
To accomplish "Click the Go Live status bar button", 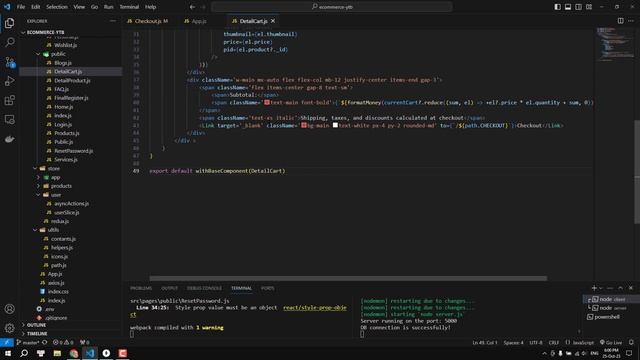I will click(x=611, y=342).
